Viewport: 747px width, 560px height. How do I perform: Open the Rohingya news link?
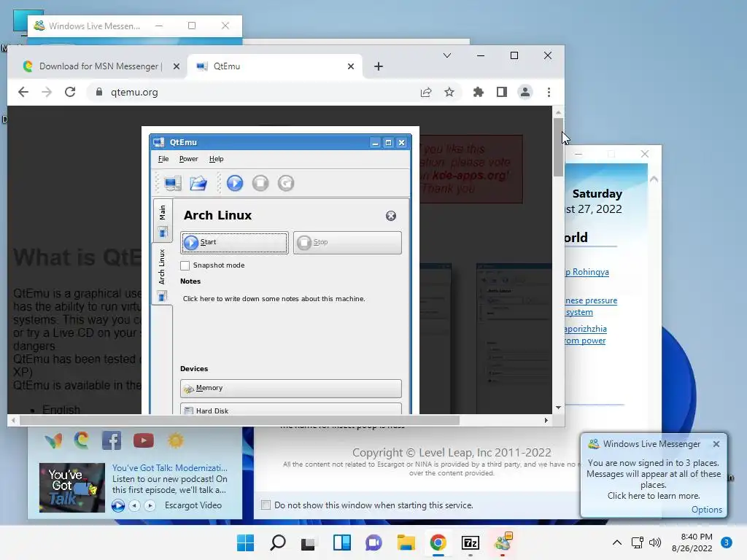(x=587, y=272)
